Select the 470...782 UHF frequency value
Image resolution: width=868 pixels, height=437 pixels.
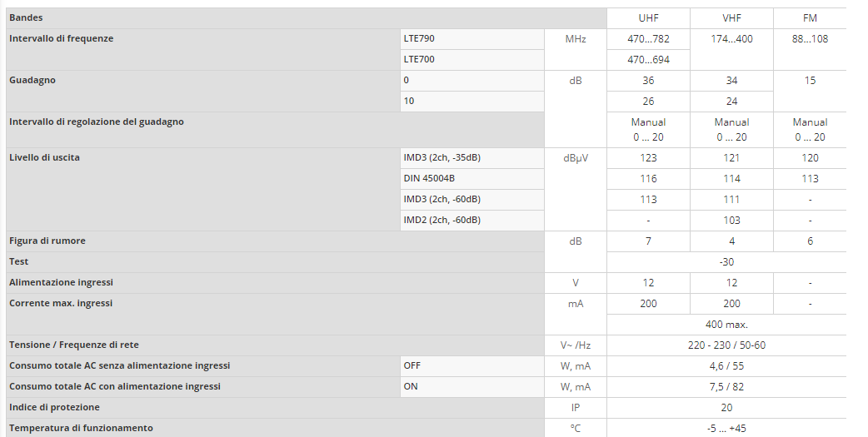(x=648, y=38)
